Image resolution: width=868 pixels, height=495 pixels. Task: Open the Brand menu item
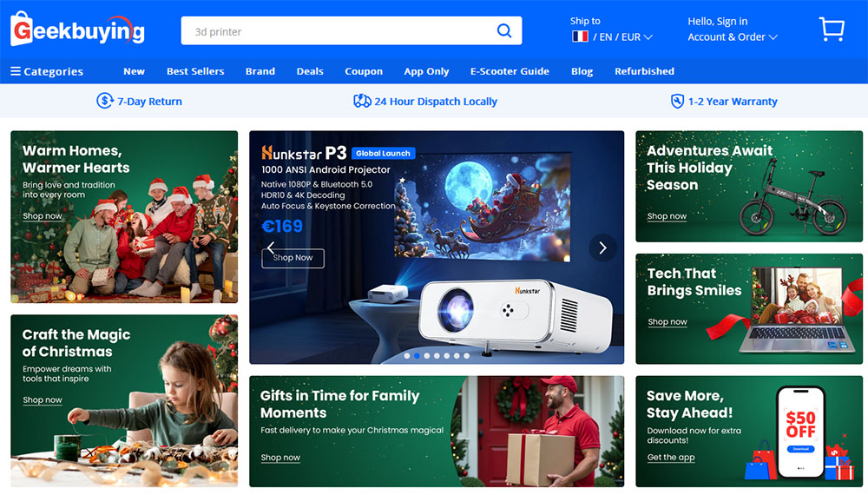[x=260, y=71]
